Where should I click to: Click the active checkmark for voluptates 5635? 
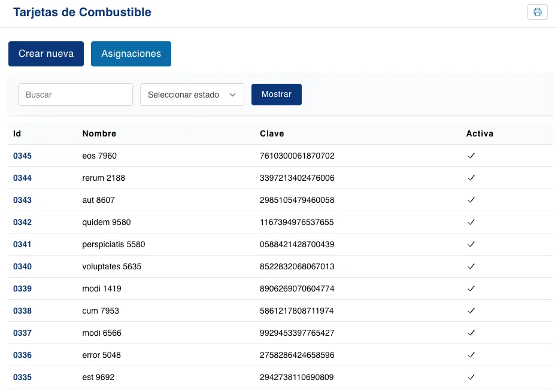pyautogui.click(x=471, y=266)
